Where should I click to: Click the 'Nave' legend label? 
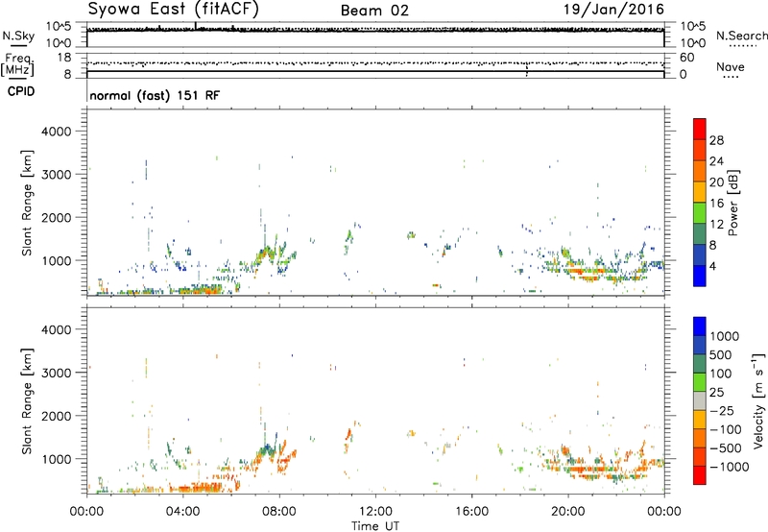pyautogui.click(x=730, y=66)
